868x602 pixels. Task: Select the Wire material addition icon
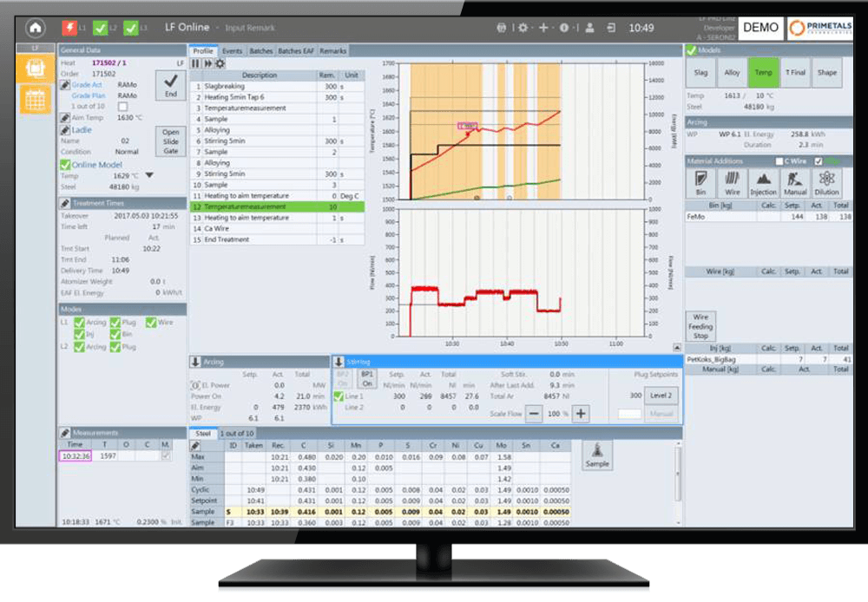[x=732, y=182]
